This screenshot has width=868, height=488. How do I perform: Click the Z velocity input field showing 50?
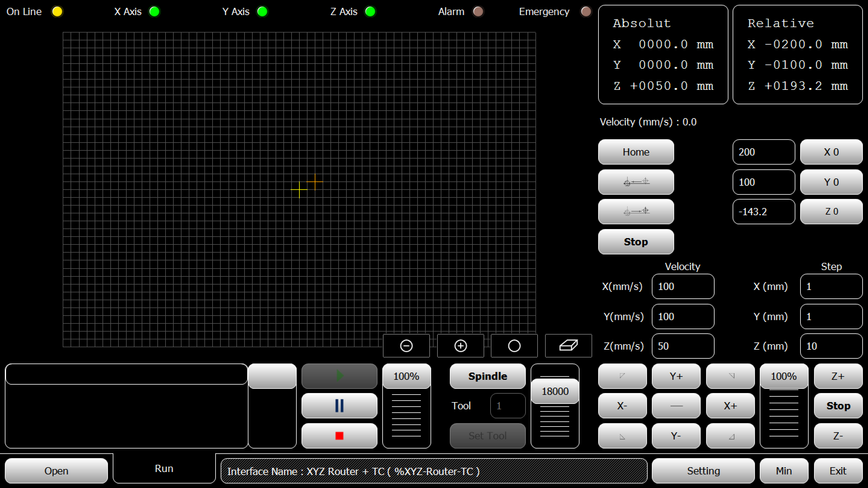[x=683, y=346]
